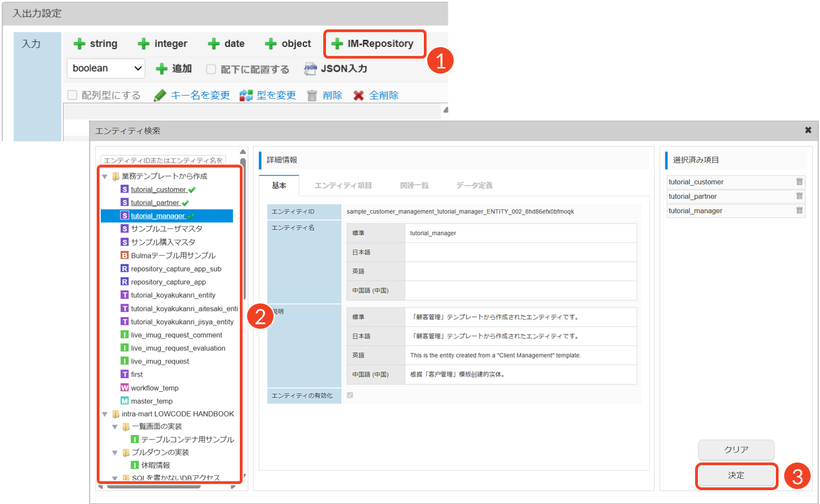Click the キー名を変更 pencil icon
This screenshot has width=820, height=504.
pyautogui.click(x=160, y=96)
